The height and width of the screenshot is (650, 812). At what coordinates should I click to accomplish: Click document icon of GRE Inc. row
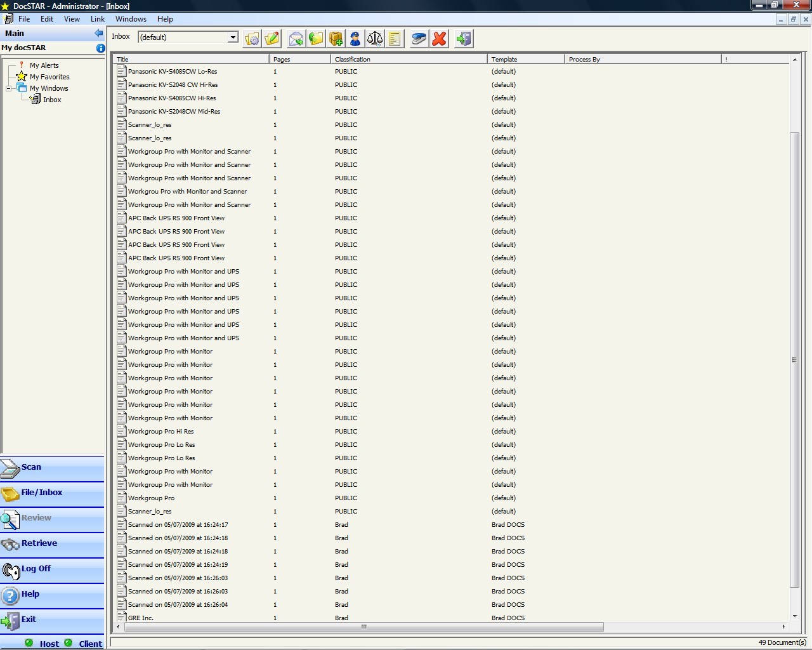tap(122, 617)
